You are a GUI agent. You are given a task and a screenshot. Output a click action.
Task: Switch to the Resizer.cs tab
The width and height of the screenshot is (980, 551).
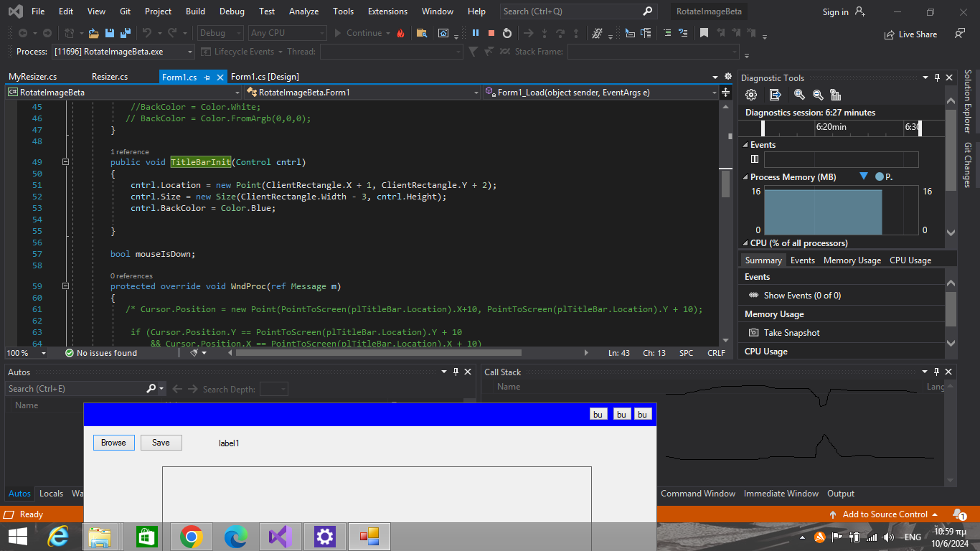pyautogui.click(x=110, y=77)
